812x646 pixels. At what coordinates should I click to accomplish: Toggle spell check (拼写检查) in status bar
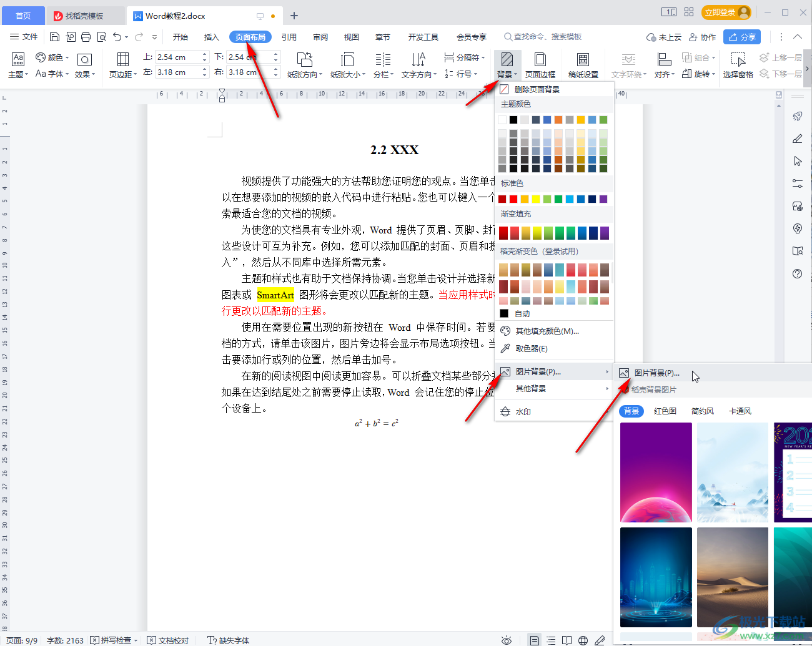[114, 640]
